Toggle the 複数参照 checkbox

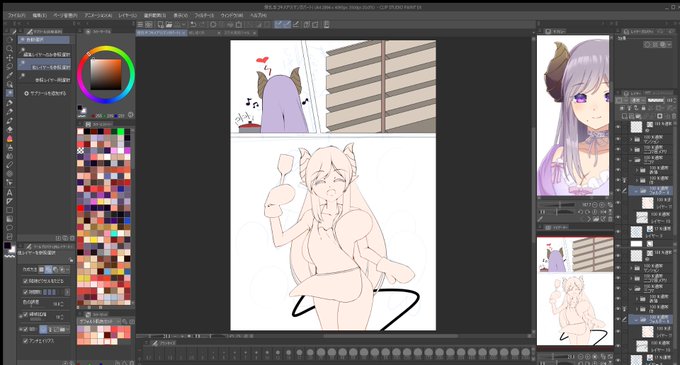click(25, 329)
